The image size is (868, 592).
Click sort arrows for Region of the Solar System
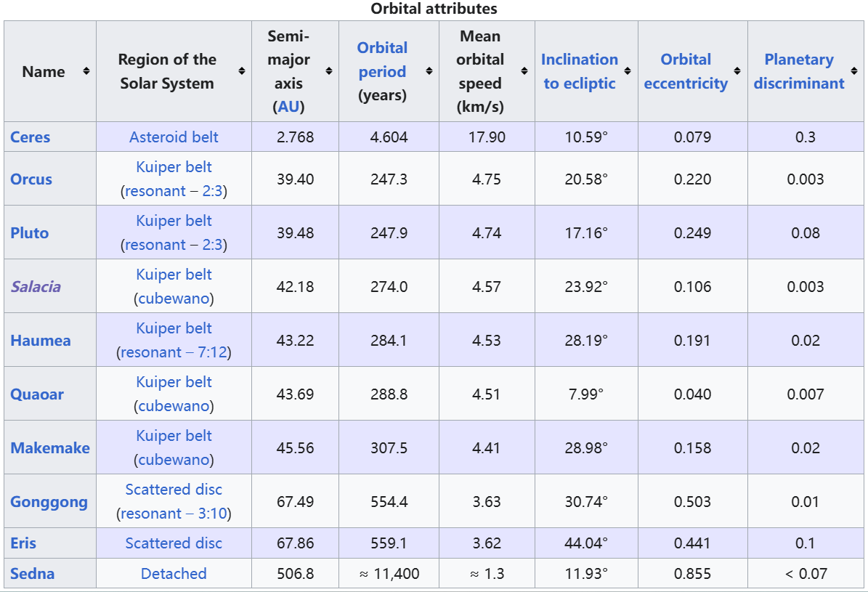click(x=242, y=71)
